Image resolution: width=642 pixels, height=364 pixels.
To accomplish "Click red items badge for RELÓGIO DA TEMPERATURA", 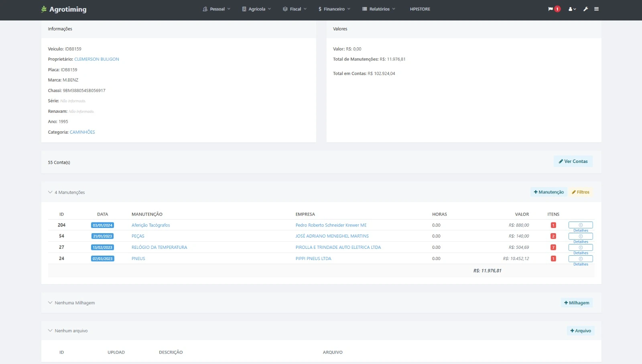I will pyautogui.click(x=553, y=248).
